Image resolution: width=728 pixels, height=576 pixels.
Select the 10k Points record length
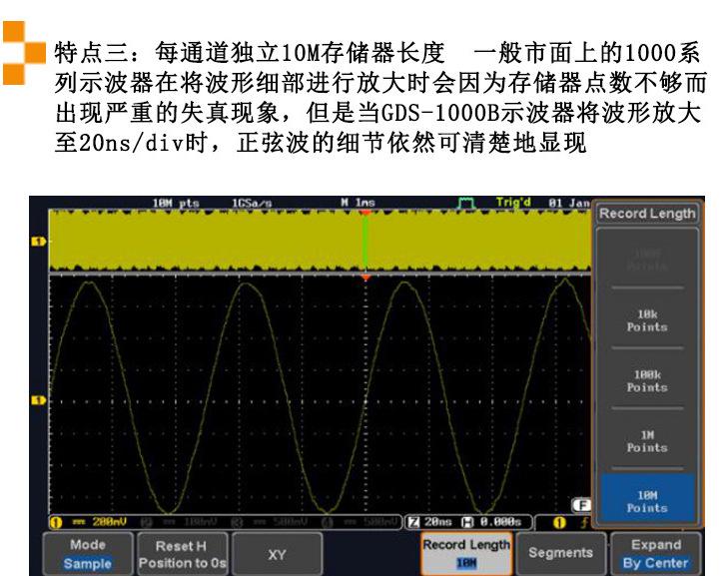point(646,319)
